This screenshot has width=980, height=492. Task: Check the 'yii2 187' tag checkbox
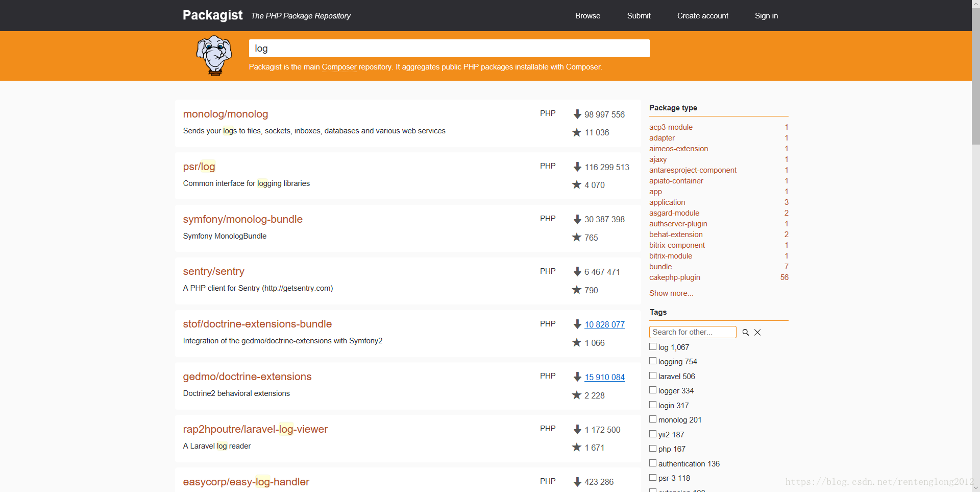point(653,434)
